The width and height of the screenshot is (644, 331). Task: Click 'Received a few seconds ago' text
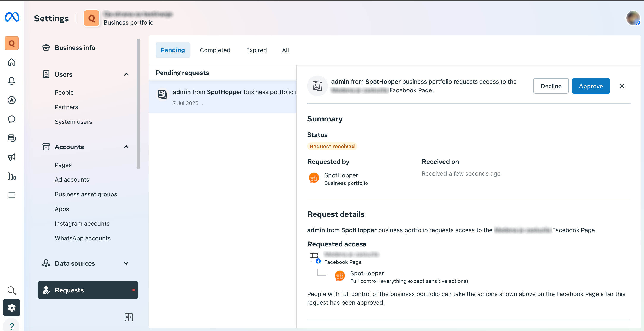(461, 173)
